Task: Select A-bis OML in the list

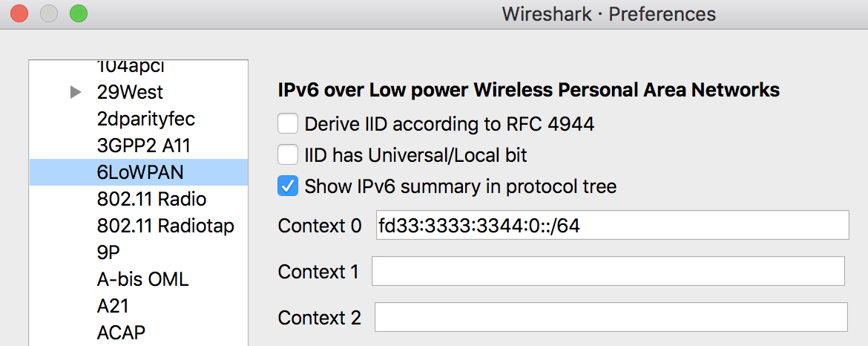Action: tap(142, 279)
